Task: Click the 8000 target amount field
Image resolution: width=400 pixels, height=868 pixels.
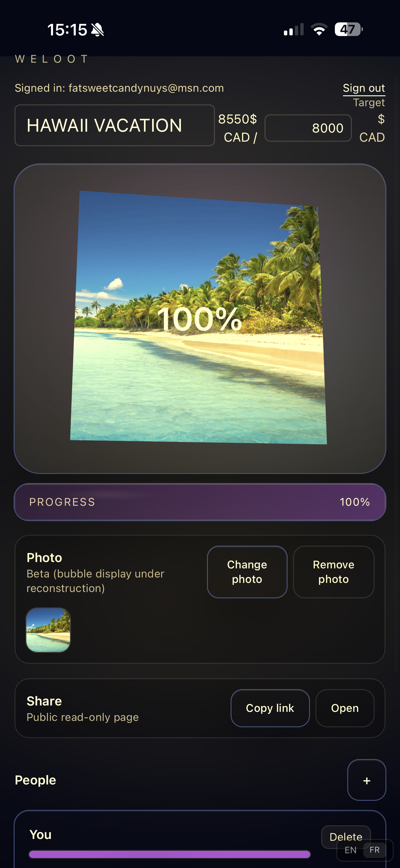Action: [308, 128]
